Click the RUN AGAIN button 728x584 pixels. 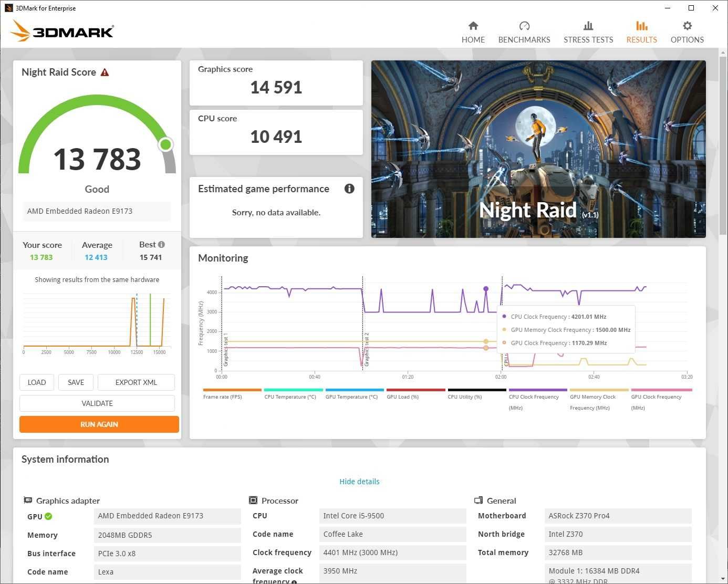click(x=99, y=424)
